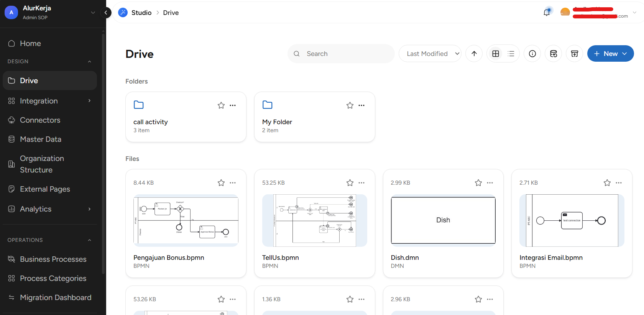Open Dish.dmn preview thumbnail
The height and width of the screenshot is (315, 644).
[x=443, y=220]
